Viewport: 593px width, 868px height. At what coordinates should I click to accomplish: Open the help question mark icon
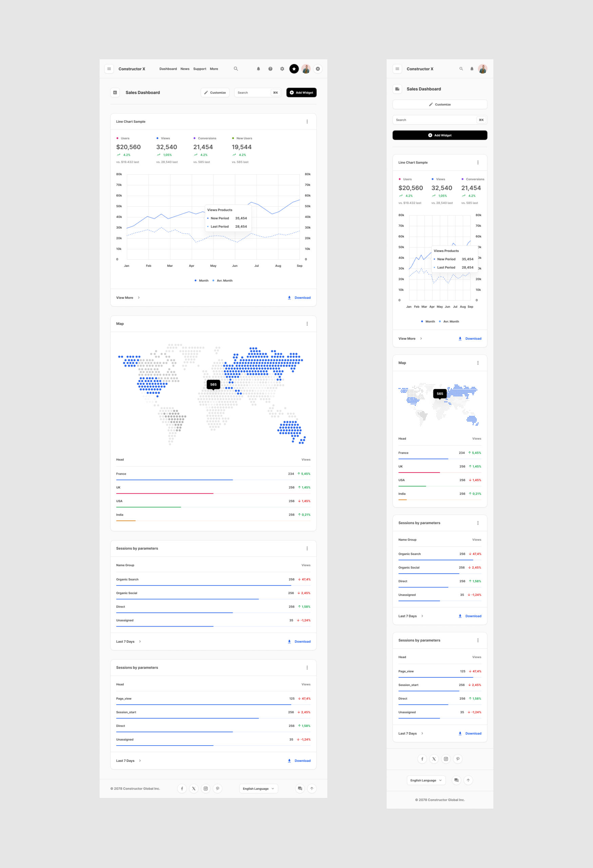pos(270,69)
